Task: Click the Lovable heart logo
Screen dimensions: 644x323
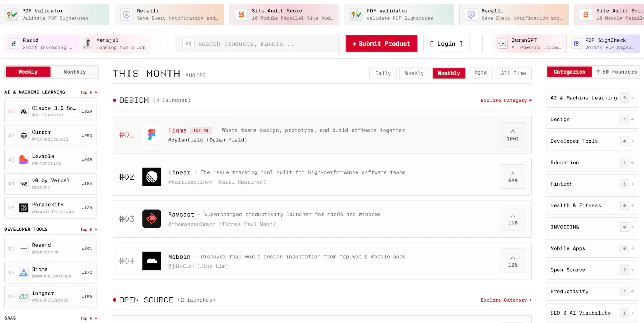Action: point(24,159)
